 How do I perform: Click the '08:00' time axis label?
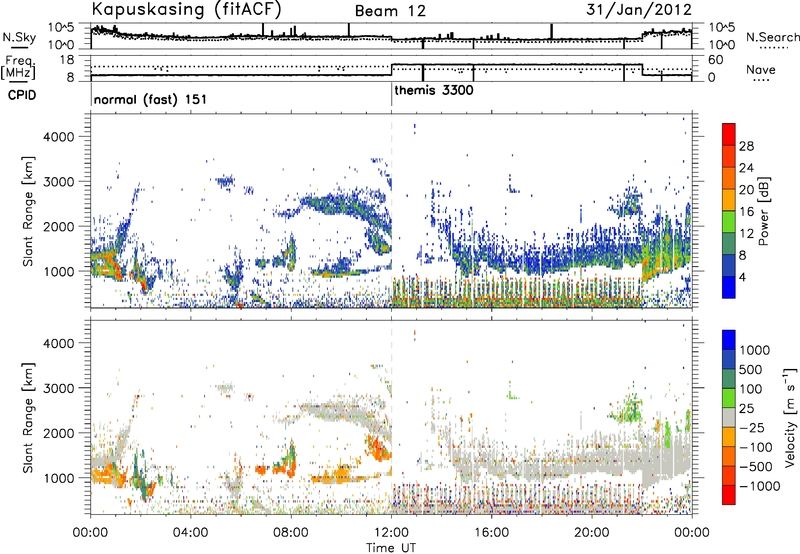tap(291, 533)
